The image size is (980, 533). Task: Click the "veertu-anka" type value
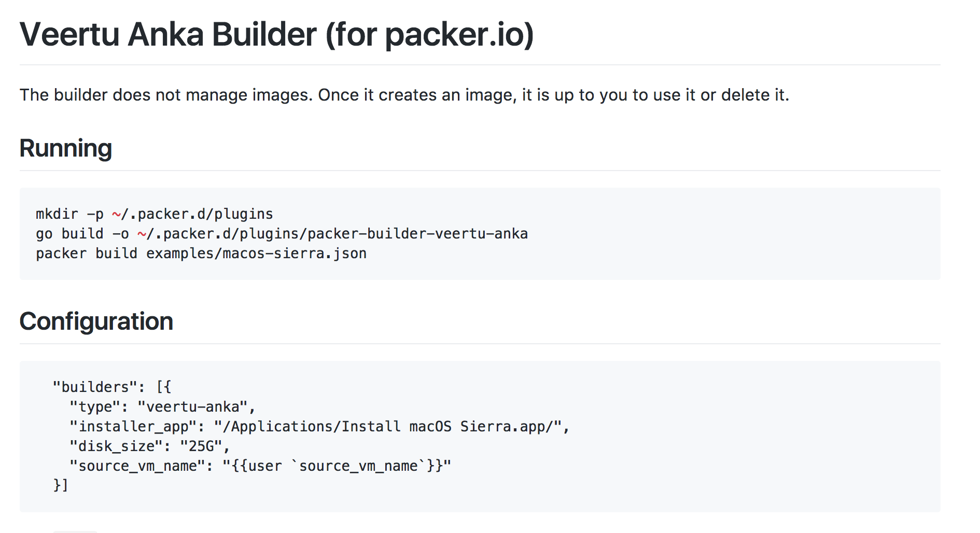[192, 406]
